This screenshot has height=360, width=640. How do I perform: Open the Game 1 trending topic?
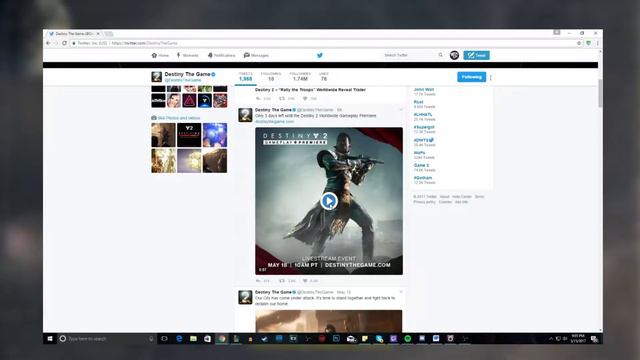(421, 165)
